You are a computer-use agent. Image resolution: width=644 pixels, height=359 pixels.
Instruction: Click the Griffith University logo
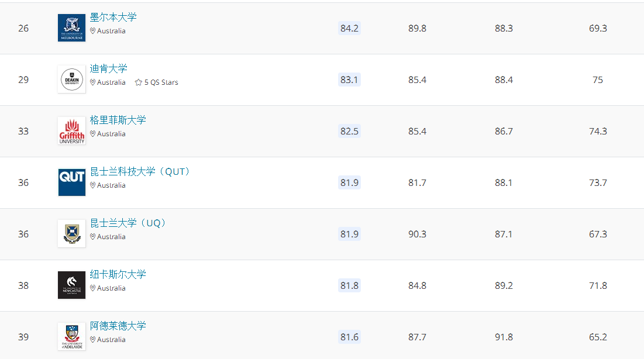[x=71, y=130]
